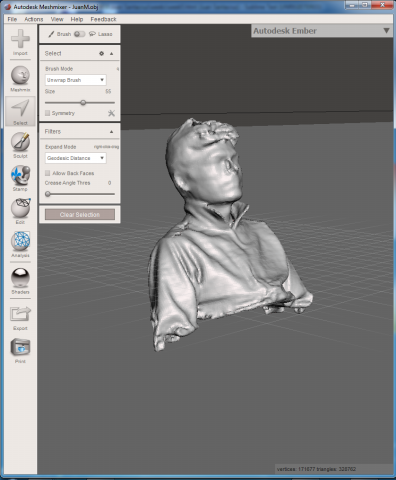Click the Select panel settings gear
This screenshot has width=396, height=480.
[101, 53]
